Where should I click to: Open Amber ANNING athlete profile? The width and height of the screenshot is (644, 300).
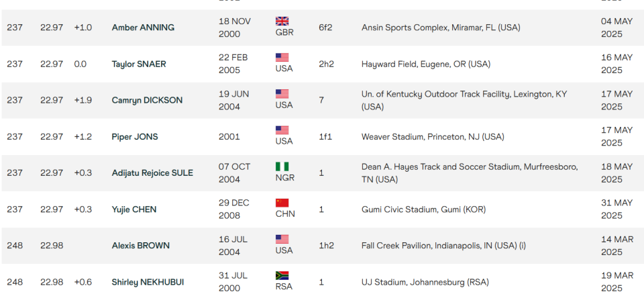click(x=143, y=28)
